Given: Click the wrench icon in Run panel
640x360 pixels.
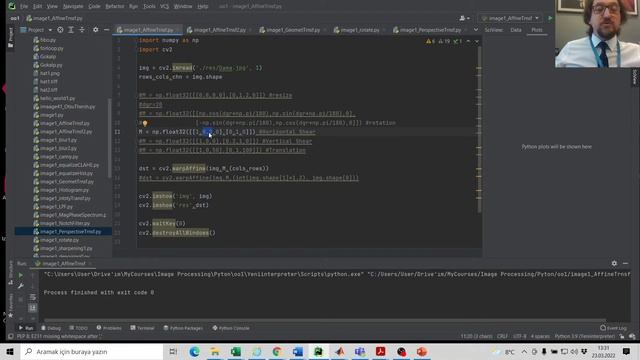Looking at the screenshot, I should (x=21, y=286).
